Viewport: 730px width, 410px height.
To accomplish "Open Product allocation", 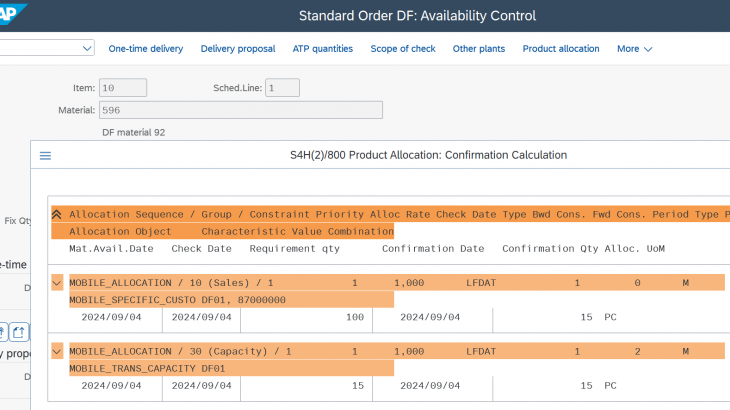I will coord(561,49).
